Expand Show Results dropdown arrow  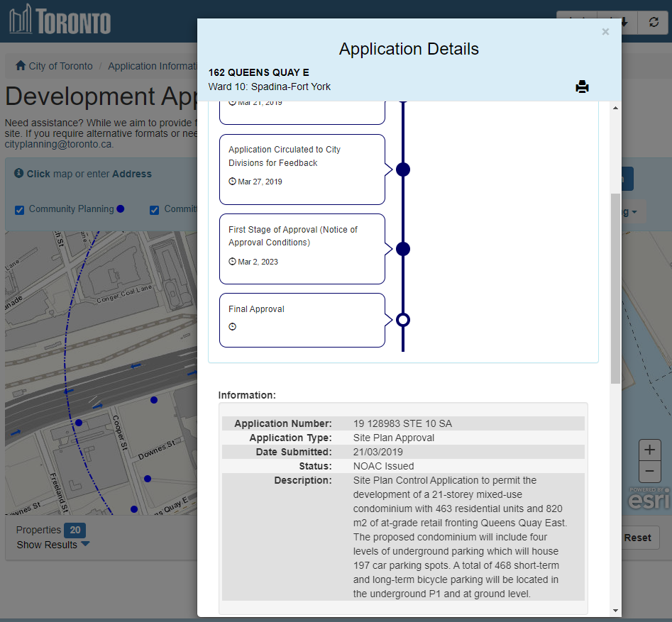pyautogui.click(x=85, y=545)
